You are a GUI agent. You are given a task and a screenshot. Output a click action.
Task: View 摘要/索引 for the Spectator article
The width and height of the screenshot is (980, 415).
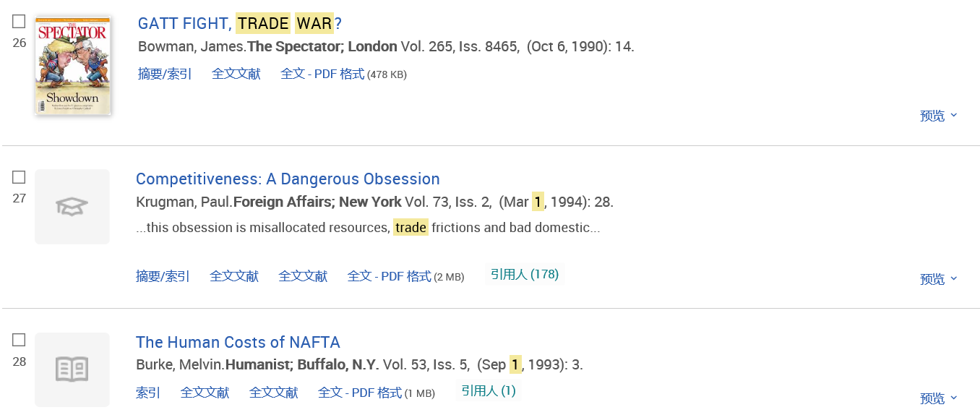(165, 74)
